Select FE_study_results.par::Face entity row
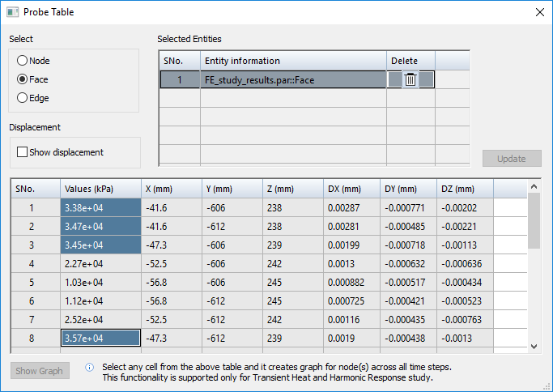553x392 pixels. pos(293,79)
